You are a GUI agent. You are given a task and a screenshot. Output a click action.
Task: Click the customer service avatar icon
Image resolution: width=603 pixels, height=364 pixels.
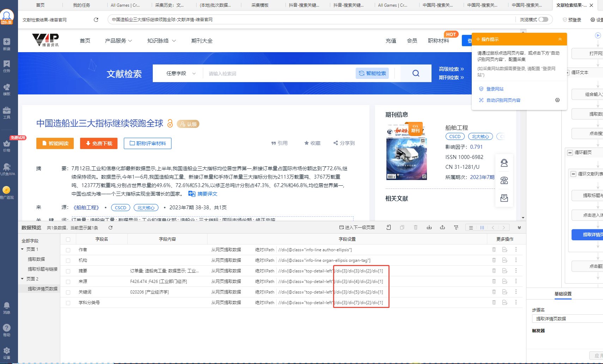pos(504,163)
